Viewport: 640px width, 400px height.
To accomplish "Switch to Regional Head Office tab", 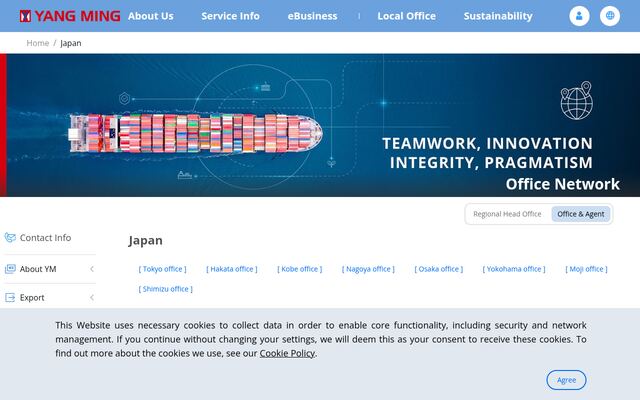I will (507, 214).
